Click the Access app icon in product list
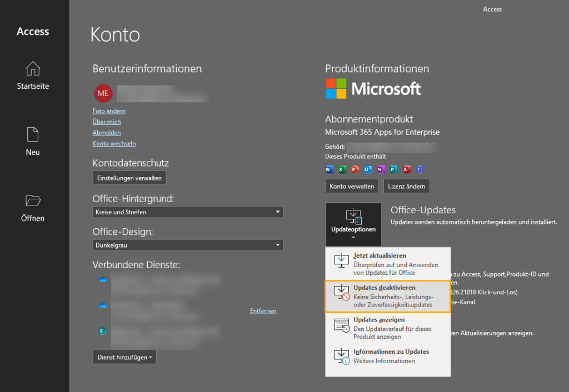The width and height of the screenshot is (569, 392). [x=406, y=169]
